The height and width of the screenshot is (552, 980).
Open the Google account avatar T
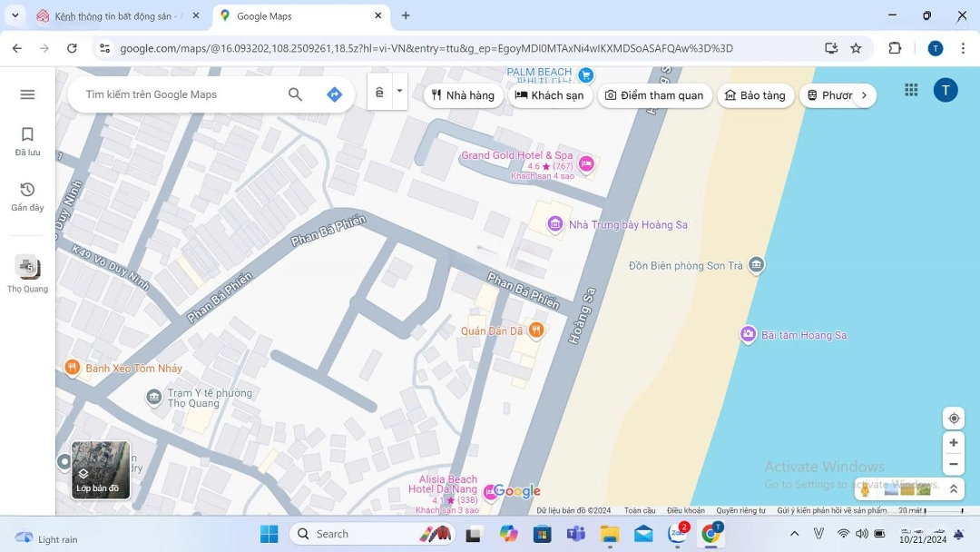point(946,90)
